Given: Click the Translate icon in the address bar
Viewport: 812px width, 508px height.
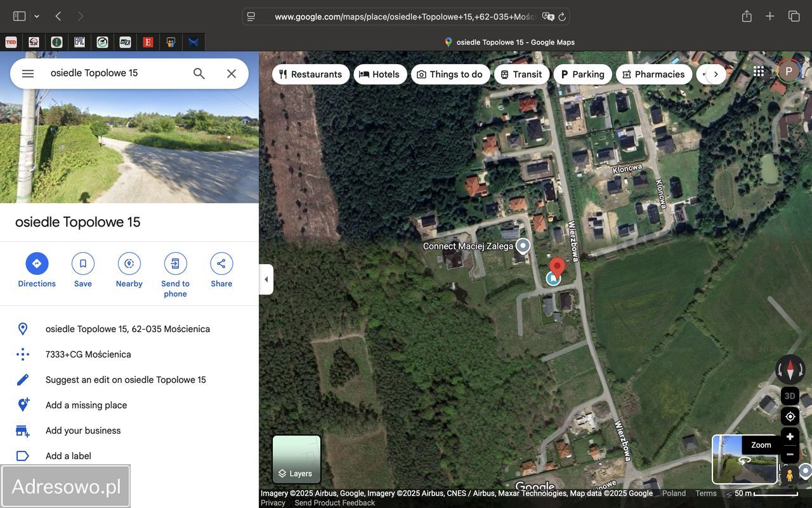Looking at the screenshot, I should click(x=548, y=17).
